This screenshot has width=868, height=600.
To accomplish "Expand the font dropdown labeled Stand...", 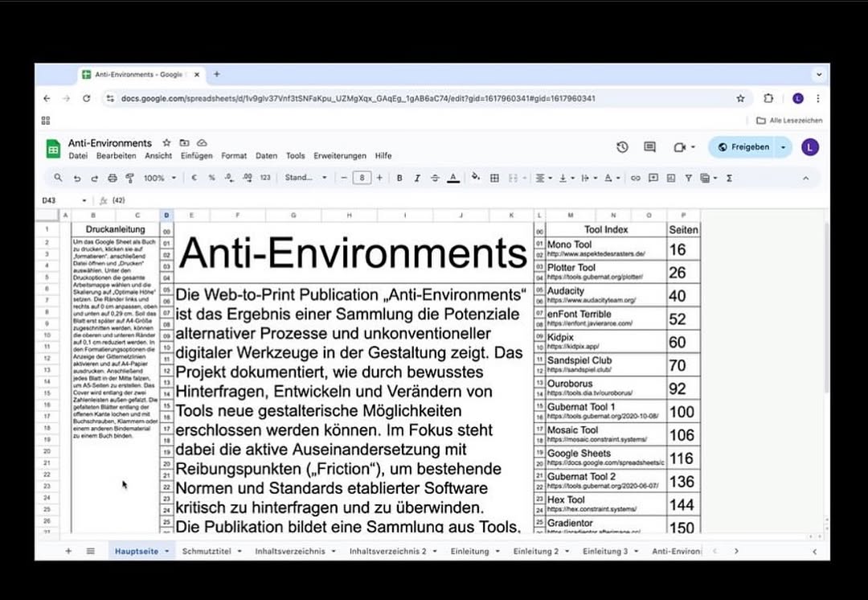I will [306, 178].
